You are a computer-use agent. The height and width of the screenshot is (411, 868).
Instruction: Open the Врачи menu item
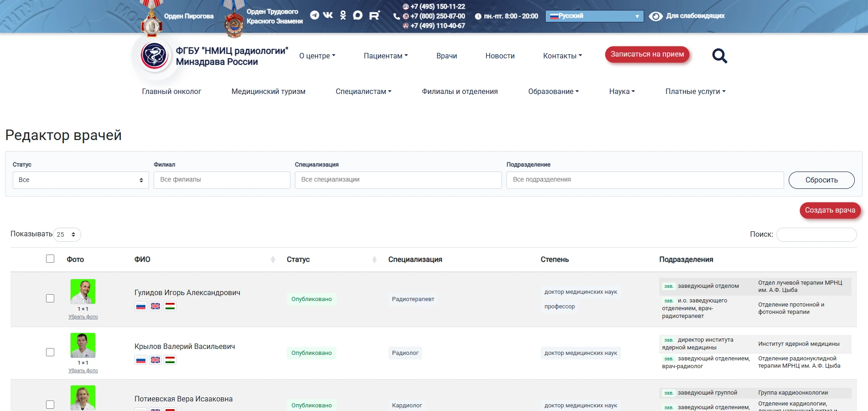click(x=447, y=56)
